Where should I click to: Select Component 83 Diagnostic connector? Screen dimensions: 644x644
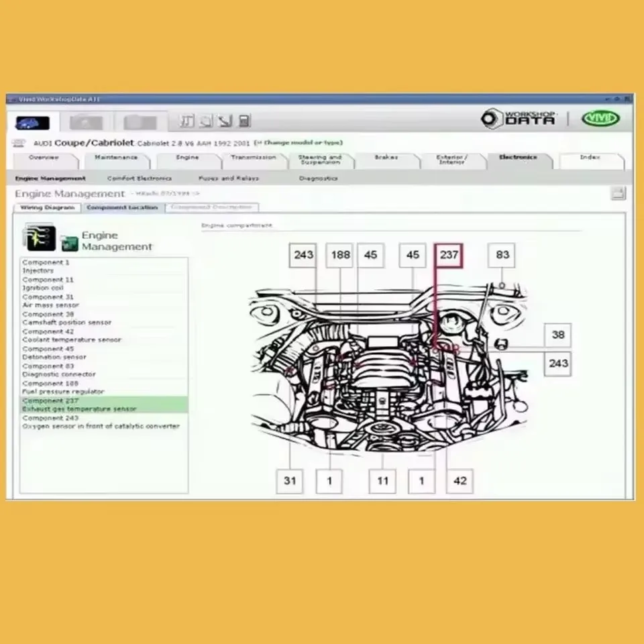pyautogui.click(x=103, y=370)
